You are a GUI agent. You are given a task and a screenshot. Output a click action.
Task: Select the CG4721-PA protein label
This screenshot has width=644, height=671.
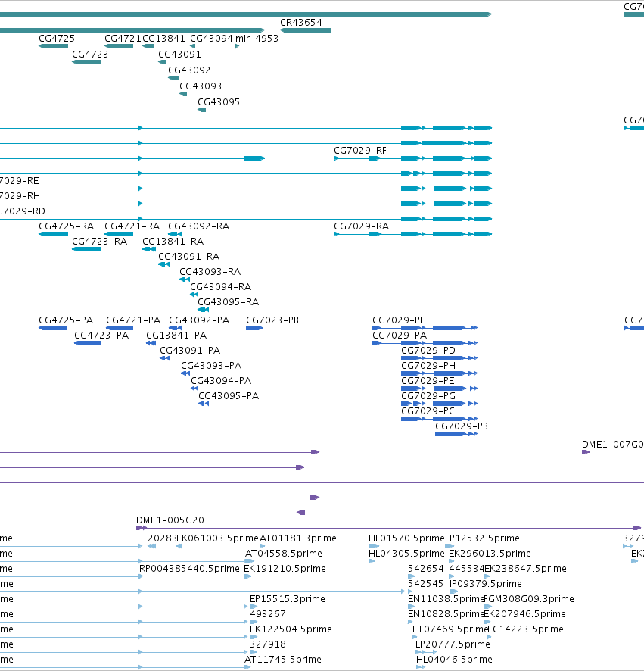tap(133, 320)
